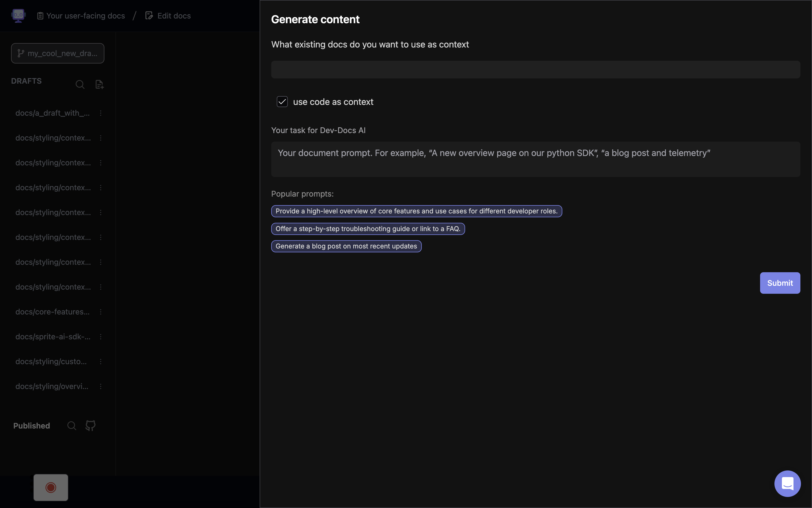Click the Dev-Docs robot logo
Screen dimensions: 812x508
click(x=18, y=15)
